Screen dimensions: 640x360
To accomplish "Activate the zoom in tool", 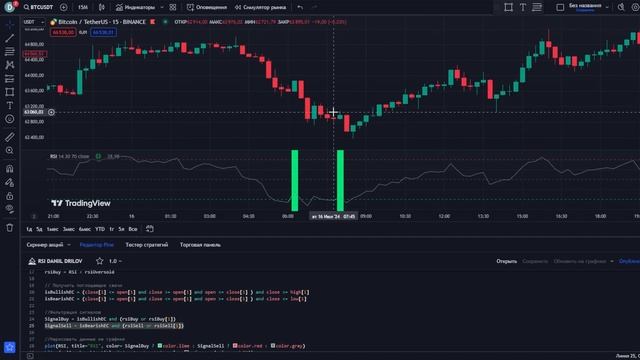I will point(10,151).
